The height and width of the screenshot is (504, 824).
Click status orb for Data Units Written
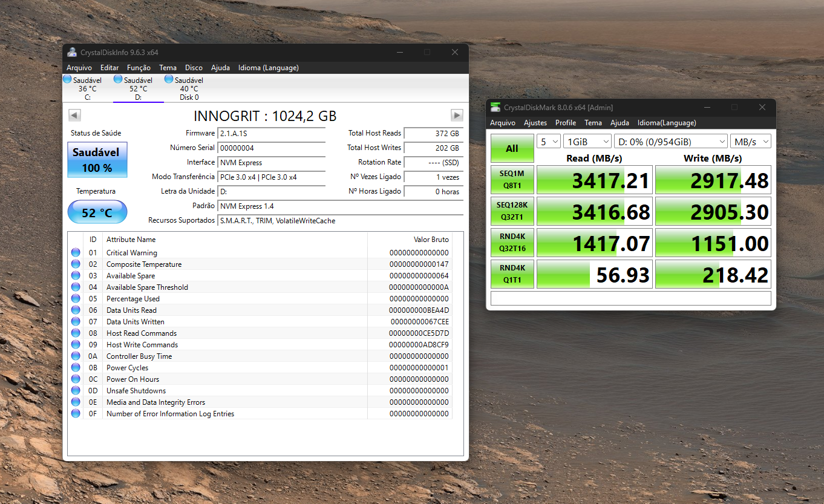tap(76, 321)
